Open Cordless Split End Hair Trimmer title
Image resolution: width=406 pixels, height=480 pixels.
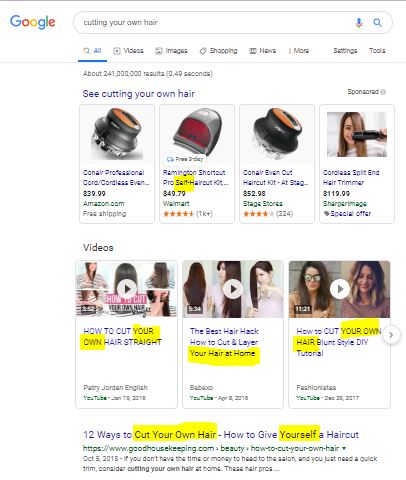pos(351,177)
